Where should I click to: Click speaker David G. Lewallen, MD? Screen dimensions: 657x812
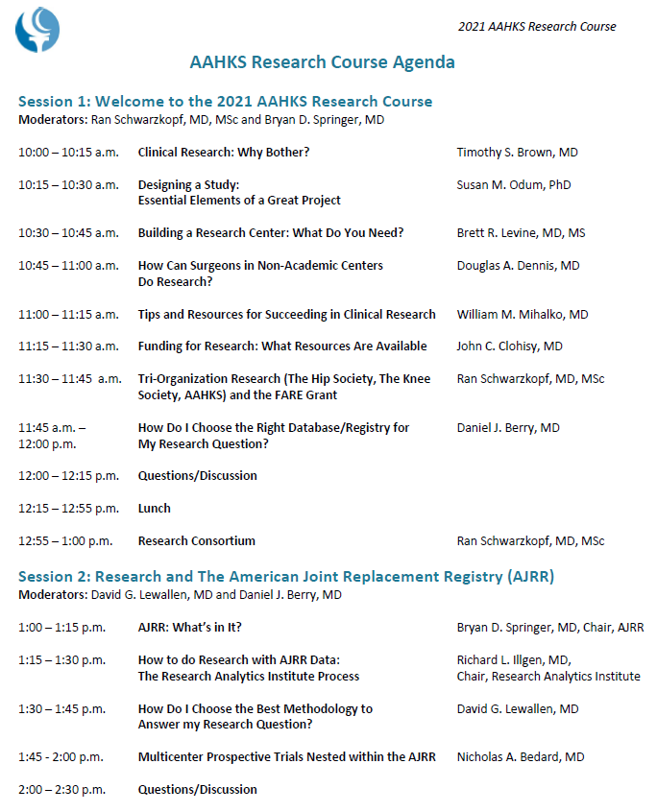(518, 709)
